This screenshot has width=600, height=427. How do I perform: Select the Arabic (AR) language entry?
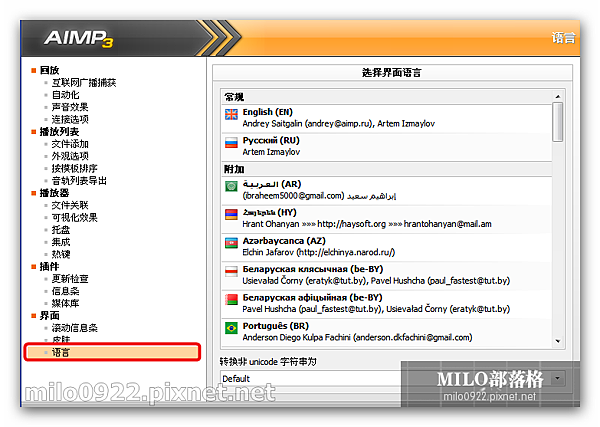coord(386,190)
